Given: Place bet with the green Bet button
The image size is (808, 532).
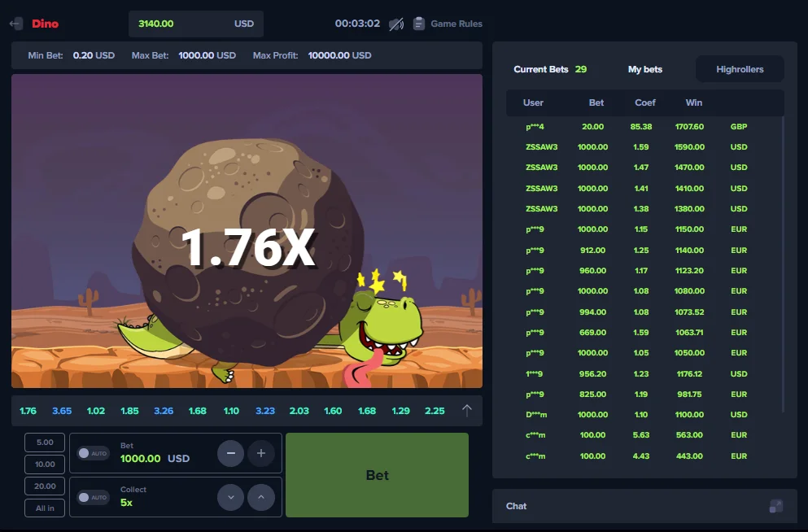Looking at the screenshot, I should click(378, 475).
